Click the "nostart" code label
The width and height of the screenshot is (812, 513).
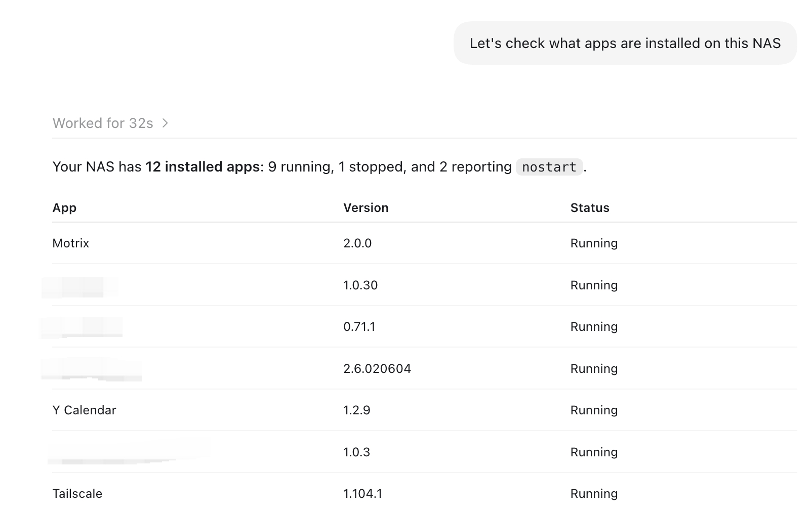point(549,167)
